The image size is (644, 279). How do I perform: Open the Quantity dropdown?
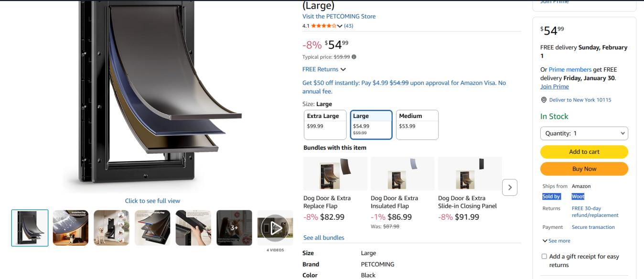pyautogui.click(x=584, y=133)
